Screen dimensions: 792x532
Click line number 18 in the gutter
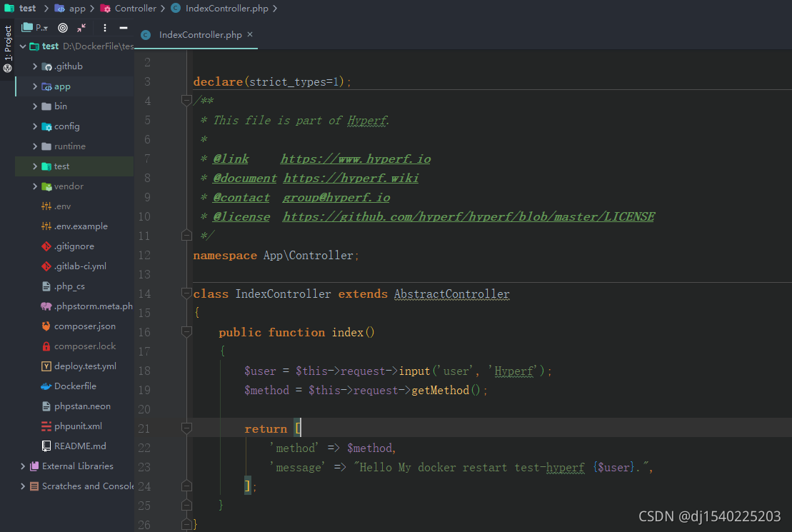coord(145,371)
